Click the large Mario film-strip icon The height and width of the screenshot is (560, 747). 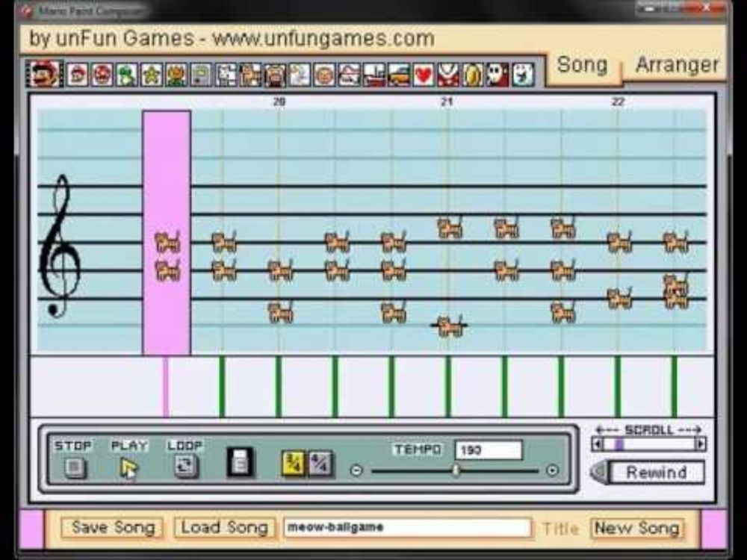click(x=45, y=74)
